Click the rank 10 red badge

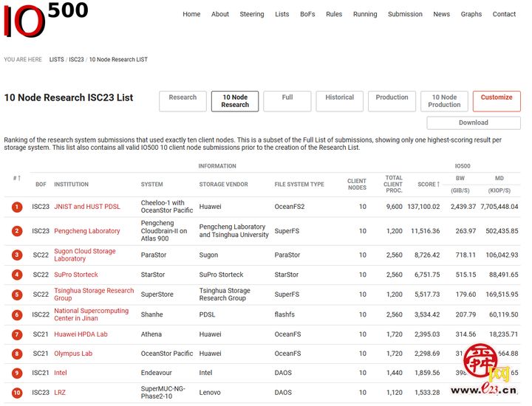(x=16, y=393)
